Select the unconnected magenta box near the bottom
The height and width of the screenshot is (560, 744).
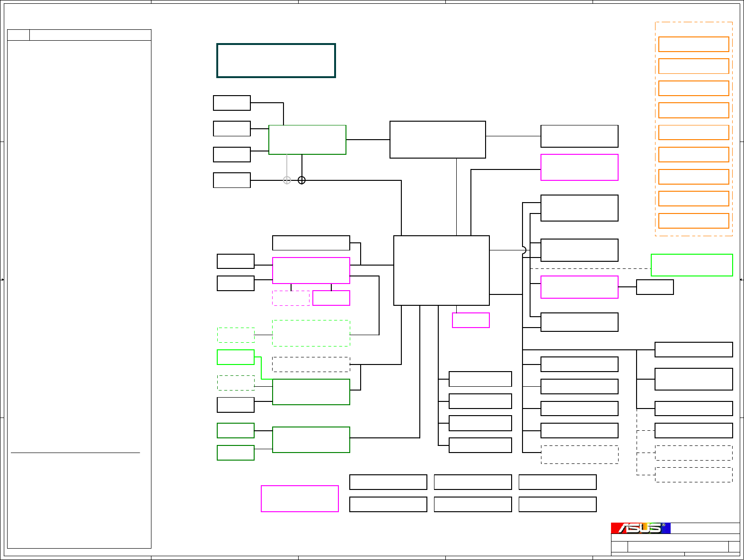tap(300, 499)
